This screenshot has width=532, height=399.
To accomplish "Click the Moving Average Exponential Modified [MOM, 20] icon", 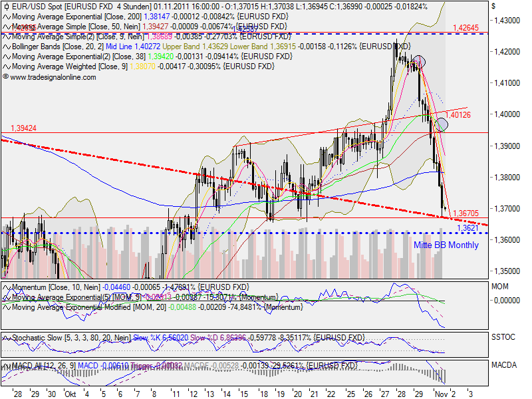I will 5,307.
